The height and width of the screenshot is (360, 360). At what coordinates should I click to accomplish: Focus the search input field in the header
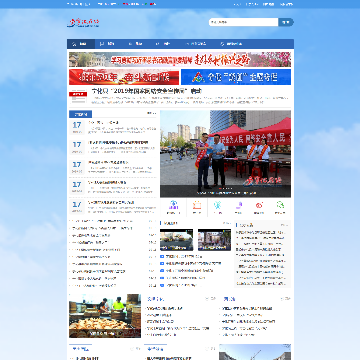click(244, 22)
